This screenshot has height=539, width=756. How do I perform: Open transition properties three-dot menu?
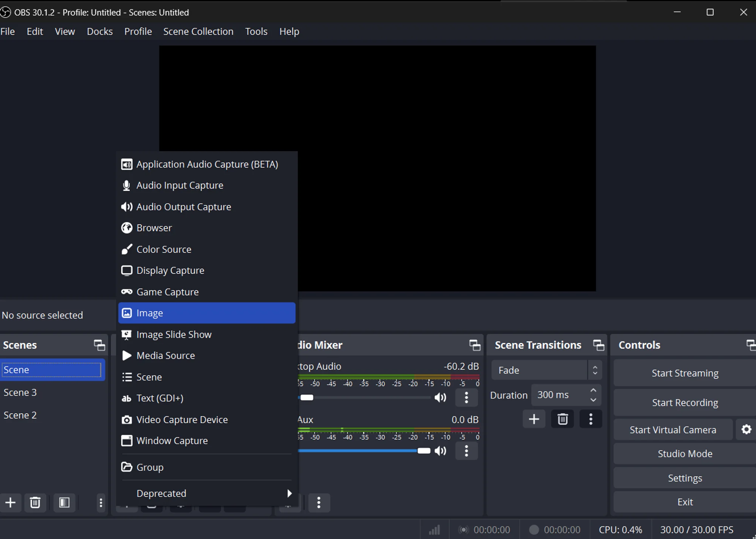coord(590,419)
